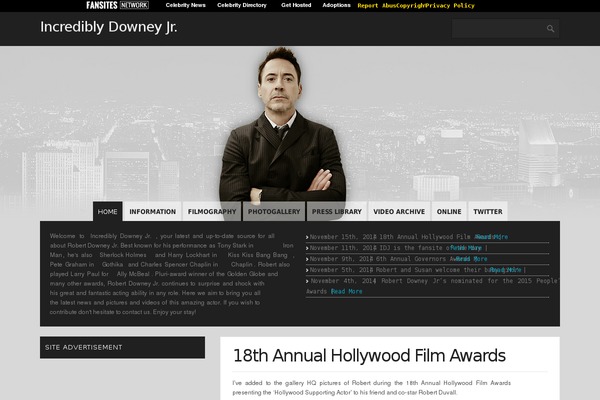Select the Online tab
The height and width of the screenshot is (400, 600).
449,211
